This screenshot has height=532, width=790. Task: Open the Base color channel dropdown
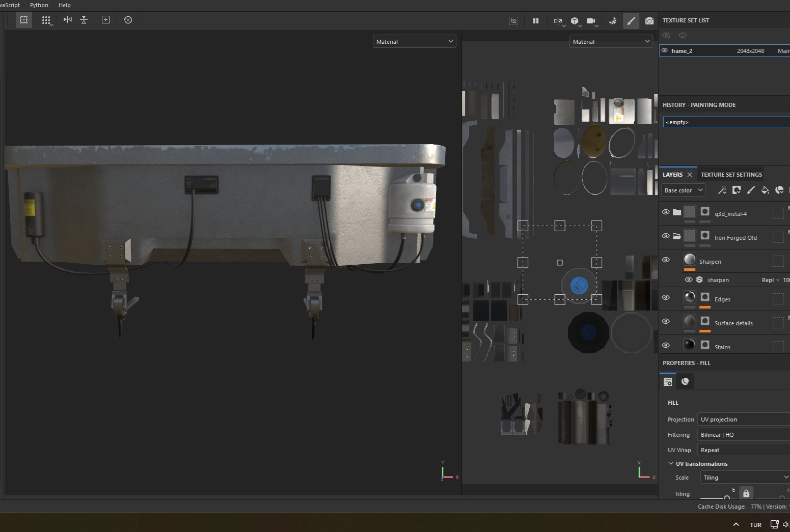click(683, 190)
